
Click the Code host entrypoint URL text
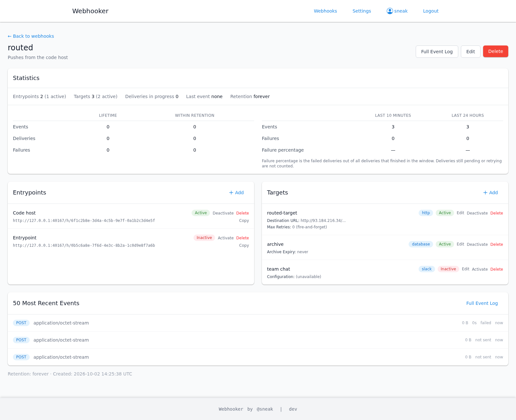[84, 221]
